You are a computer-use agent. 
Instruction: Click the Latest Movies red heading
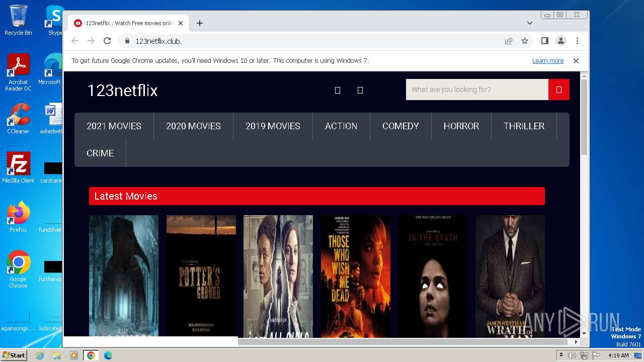tap(317, 196)
